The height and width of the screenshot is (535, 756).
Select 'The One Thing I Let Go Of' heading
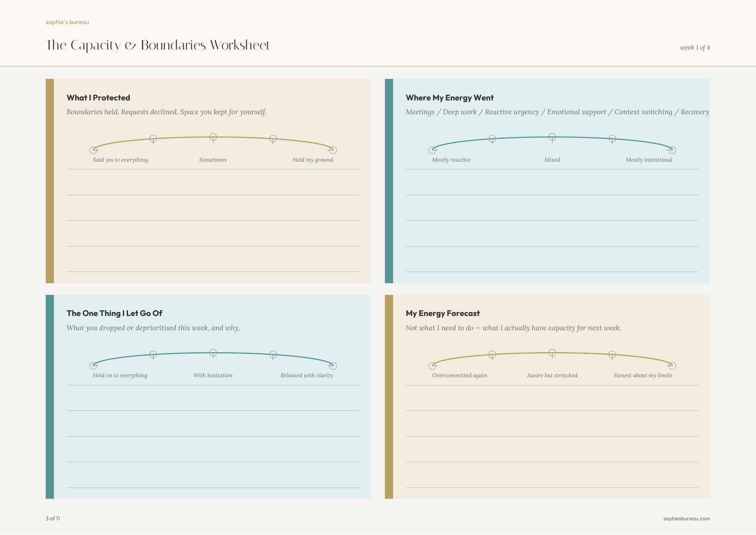tap(114, 313)
